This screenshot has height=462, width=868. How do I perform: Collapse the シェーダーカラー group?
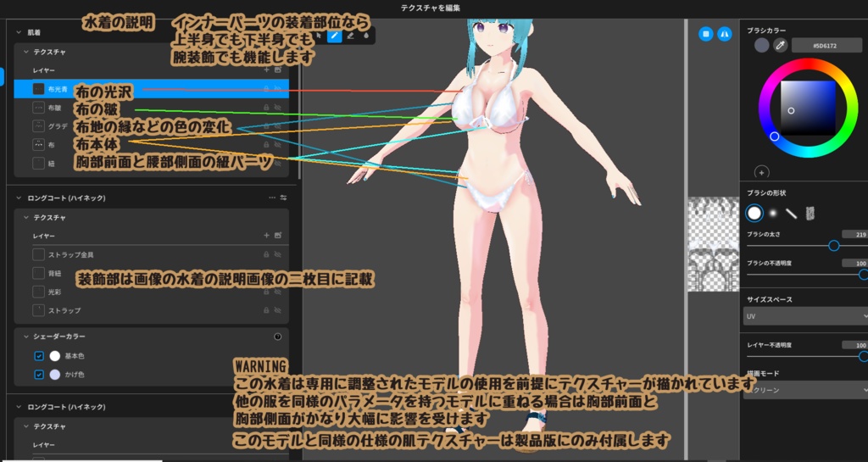click(x=25, y=337)
